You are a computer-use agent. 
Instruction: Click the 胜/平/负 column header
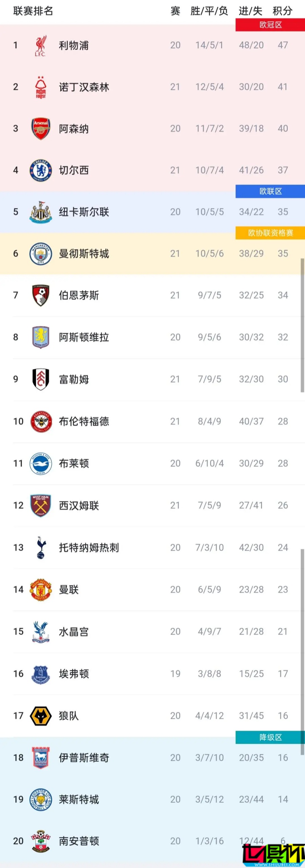pos(209,11)
